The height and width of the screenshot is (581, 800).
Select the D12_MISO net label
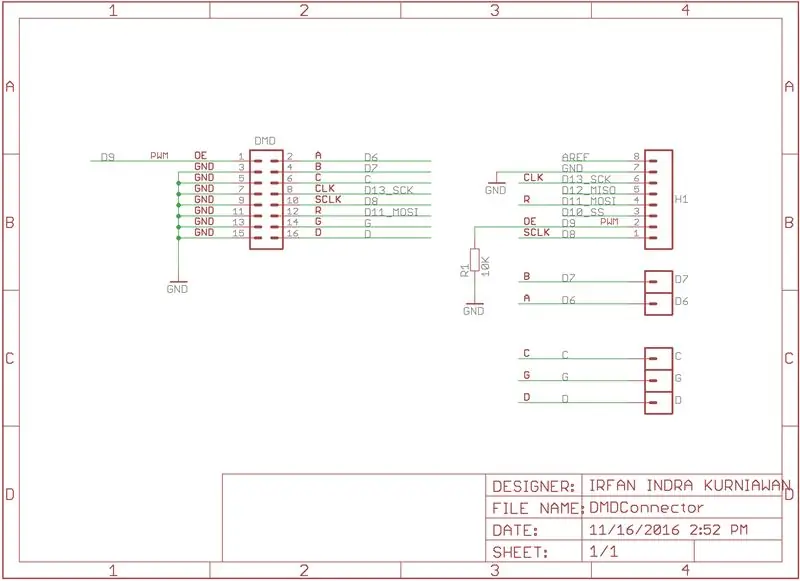point(589,190)
